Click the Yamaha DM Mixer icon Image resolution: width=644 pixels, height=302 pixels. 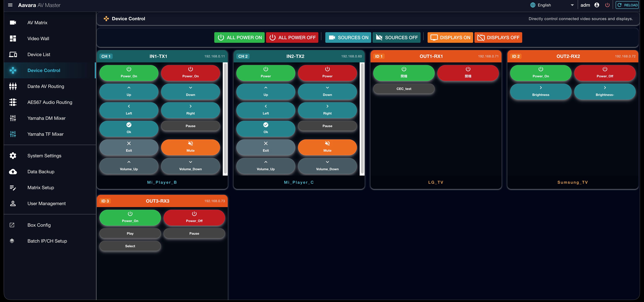(x=13, y=118)
